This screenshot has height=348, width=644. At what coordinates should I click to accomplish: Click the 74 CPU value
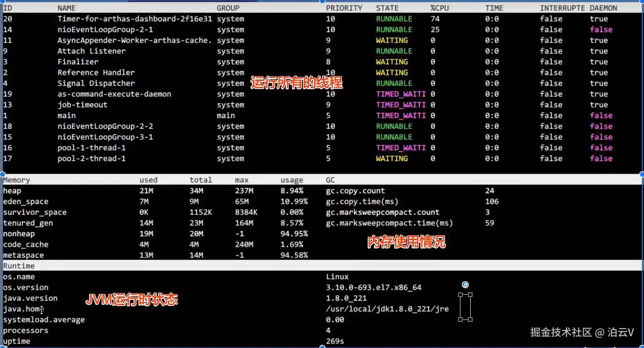pos(435,19)
